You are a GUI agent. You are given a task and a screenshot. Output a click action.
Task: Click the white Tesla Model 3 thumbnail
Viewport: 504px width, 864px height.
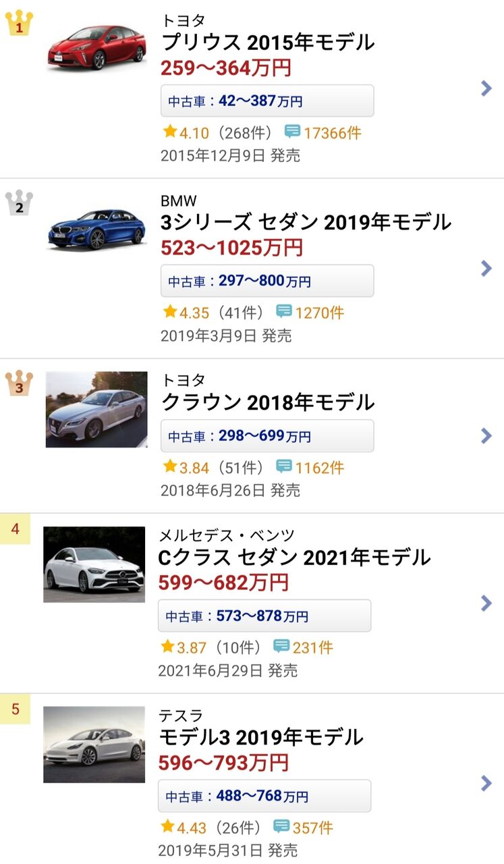(94, 745)
